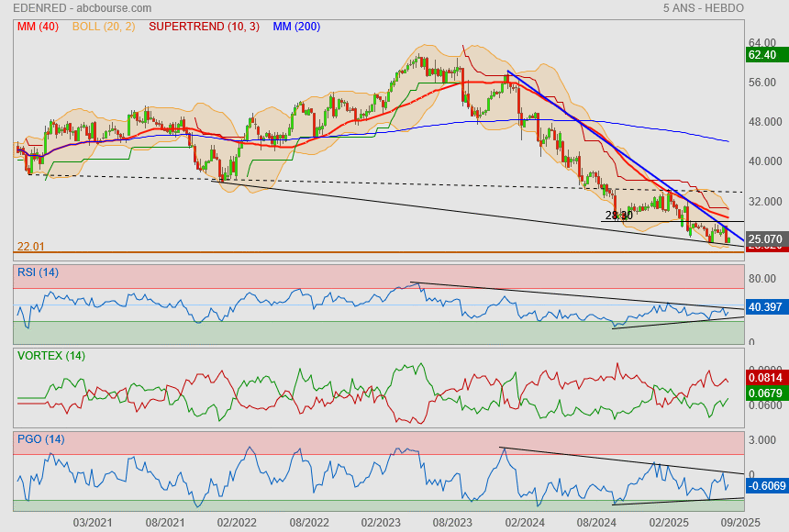Click the MM (40) legend label

pyautogui.click(x=38, y=27)
